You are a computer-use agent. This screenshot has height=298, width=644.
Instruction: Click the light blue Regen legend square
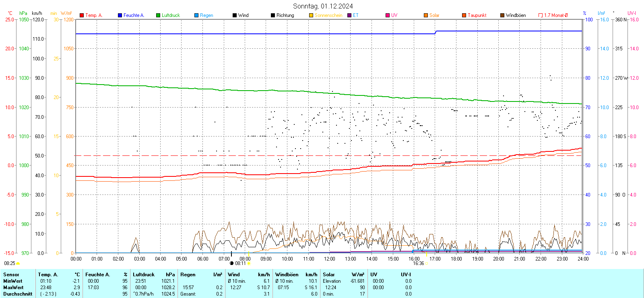[x=196, y=15]
